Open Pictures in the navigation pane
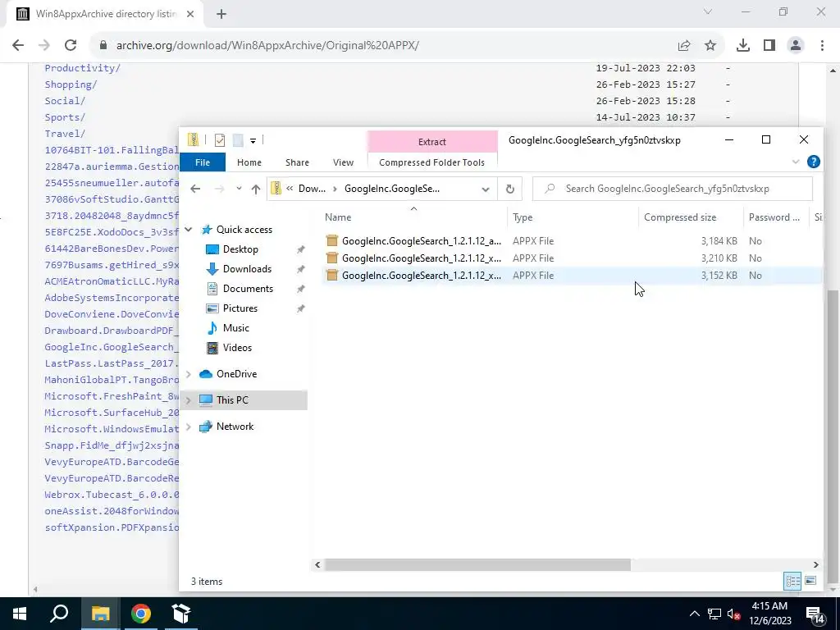This screenshot has height=630, width=840. click(x=240, y=308)
